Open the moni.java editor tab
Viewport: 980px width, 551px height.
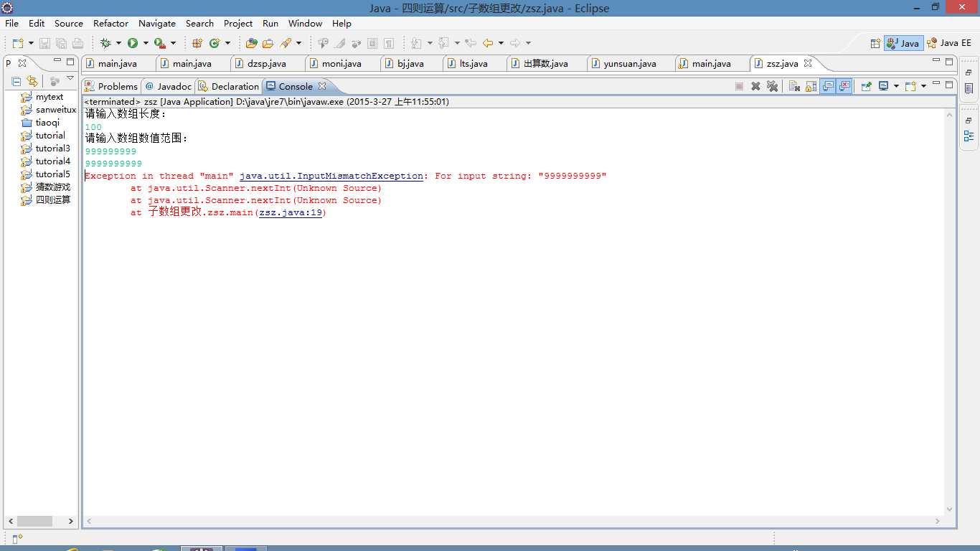(341, 63)
